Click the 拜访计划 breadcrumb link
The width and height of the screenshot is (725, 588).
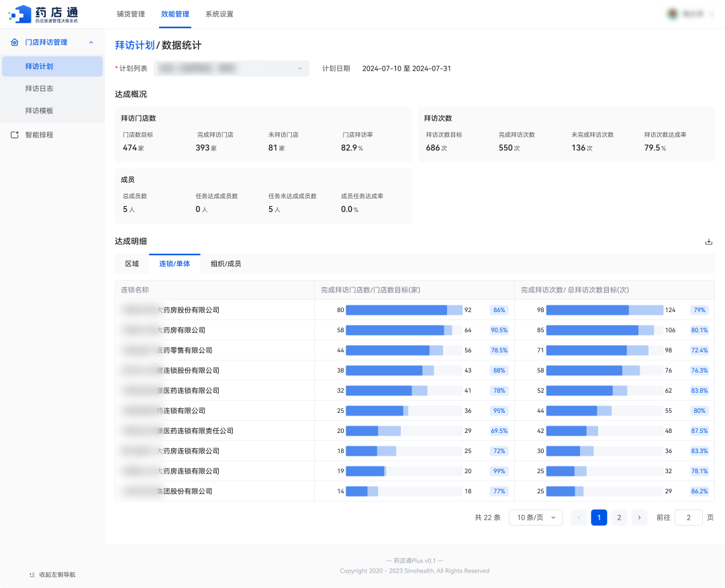134,46
